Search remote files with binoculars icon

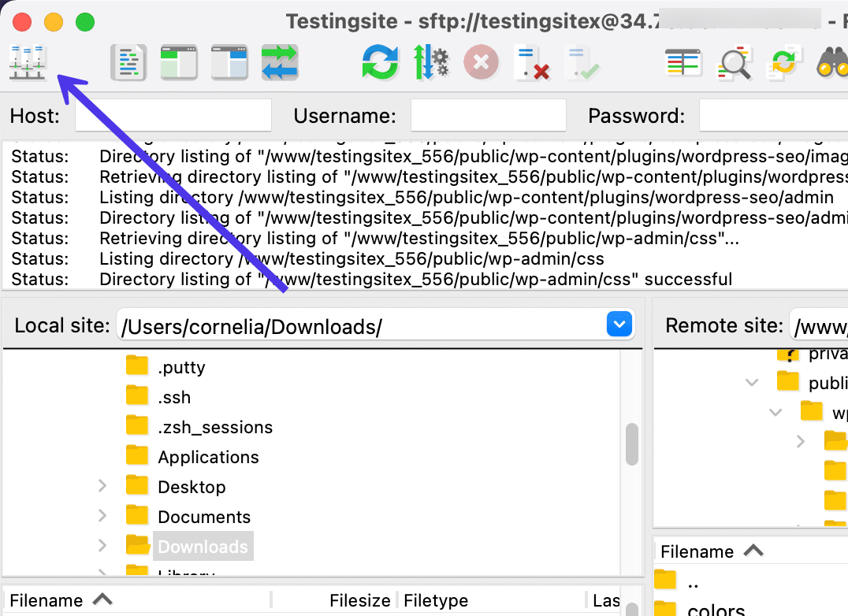[832, 62]
